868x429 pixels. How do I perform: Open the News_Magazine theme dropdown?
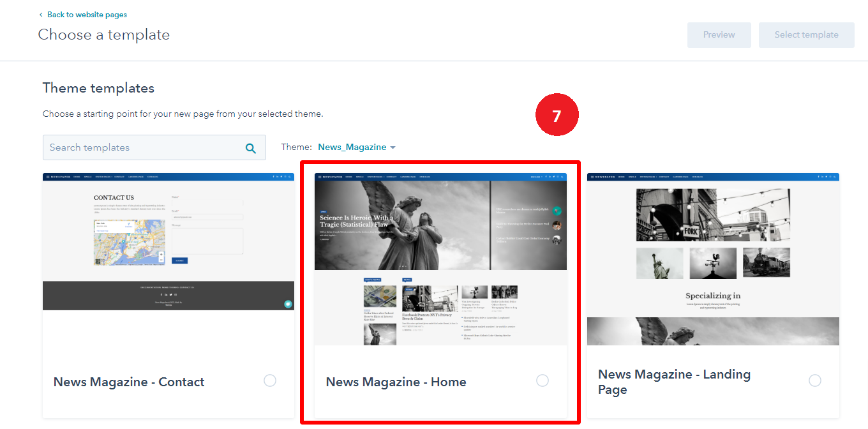[x=352, y=147]
